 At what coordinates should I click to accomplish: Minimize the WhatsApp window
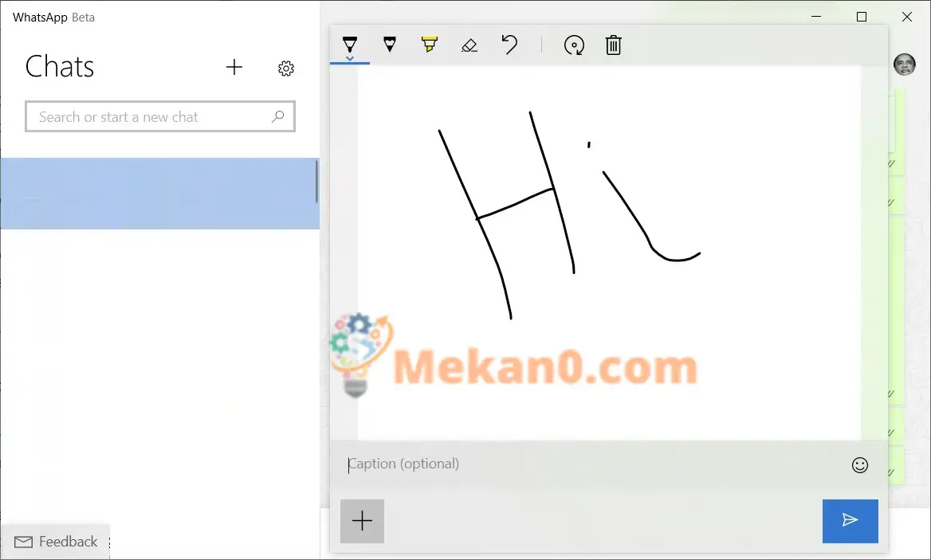coord(816,17)
